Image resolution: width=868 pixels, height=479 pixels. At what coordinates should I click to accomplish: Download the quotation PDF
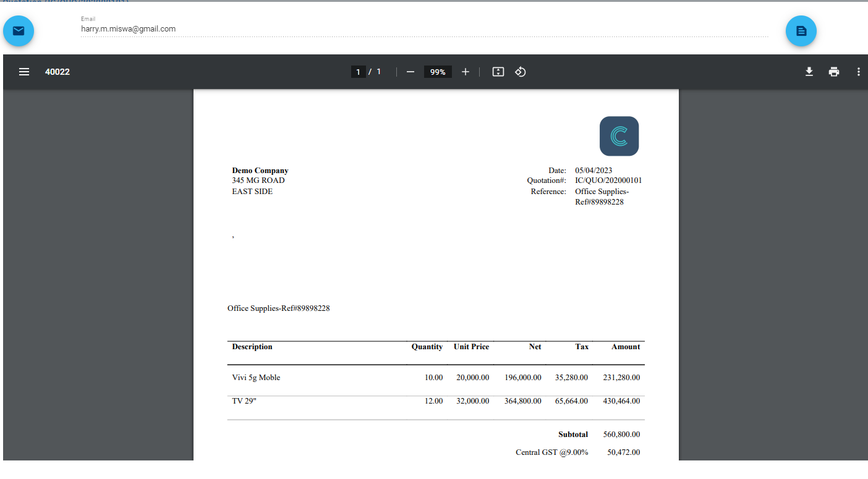point(809,72)
